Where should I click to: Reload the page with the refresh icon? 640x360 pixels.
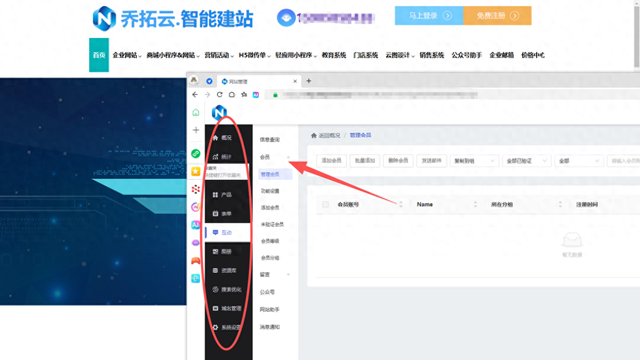click(x=220, y=95)
